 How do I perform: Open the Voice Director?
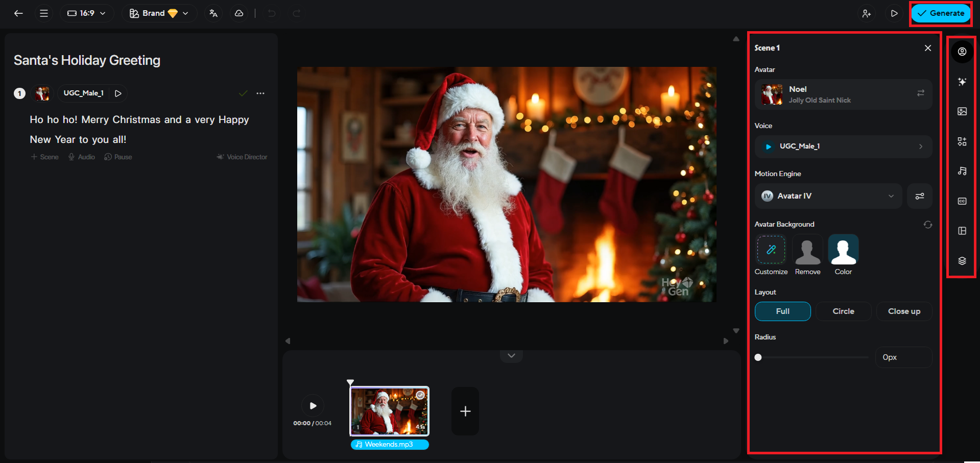(x=242, y=157)
